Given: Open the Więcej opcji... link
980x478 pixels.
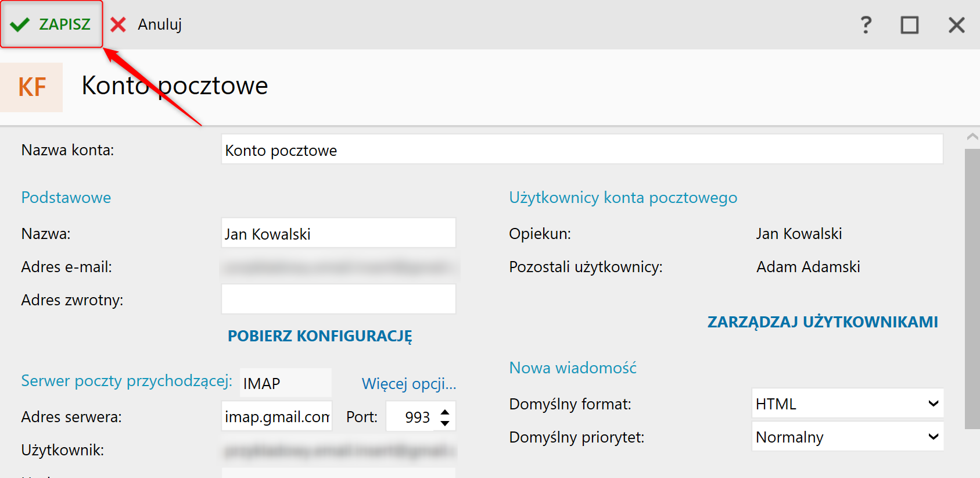Looking at the screenshot, I should [x=408, y=384].
